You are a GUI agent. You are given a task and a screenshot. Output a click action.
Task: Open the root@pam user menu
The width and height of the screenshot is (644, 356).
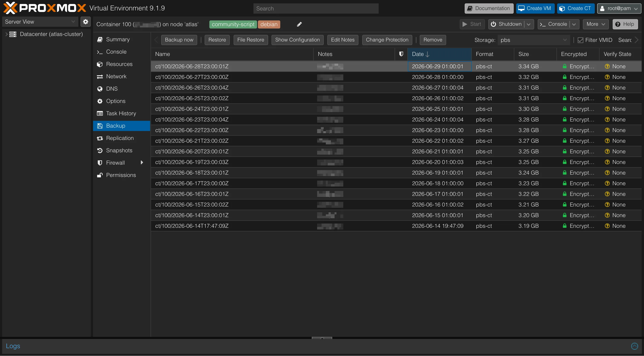619,9
